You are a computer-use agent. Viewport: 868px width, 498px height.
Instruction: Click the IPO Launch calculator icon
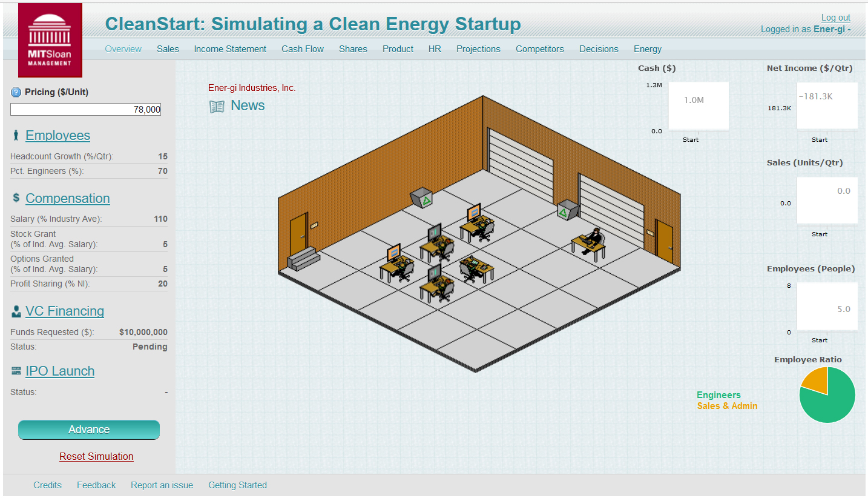16,370
